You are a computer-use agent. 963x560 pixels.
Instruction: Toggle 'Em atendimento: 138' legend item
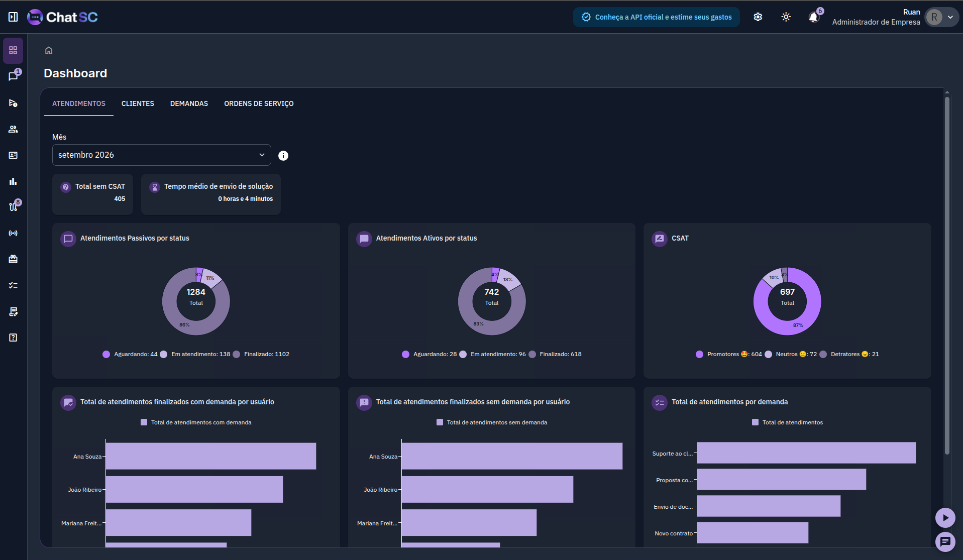coord(195,354)
